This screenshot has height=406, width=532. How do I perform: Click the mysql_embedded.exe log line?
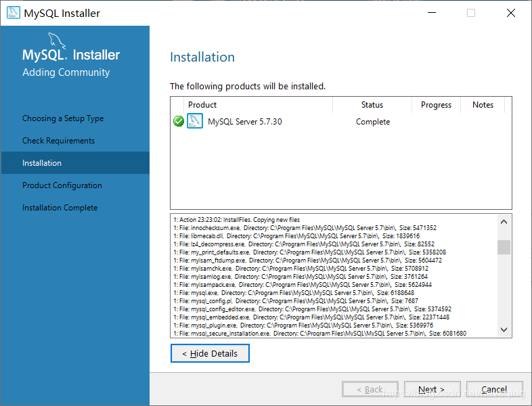point(311,317)
